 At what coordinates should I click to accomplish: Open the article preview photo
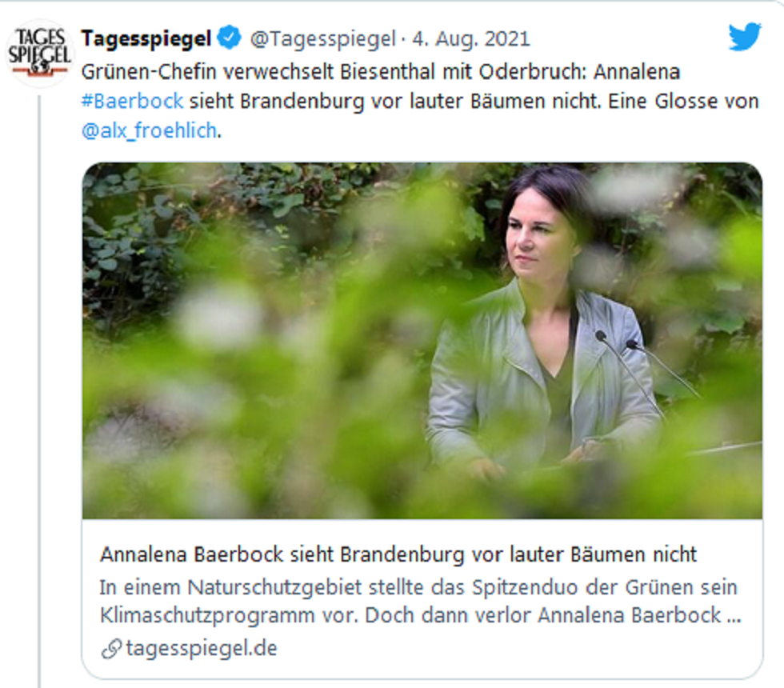pyautogui.click(x=422, y=341)
